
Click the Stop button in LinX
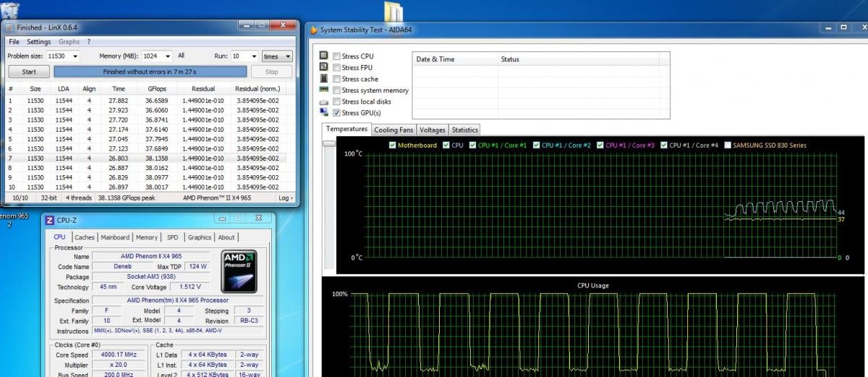pyautogui.click(x=272, y=72)
